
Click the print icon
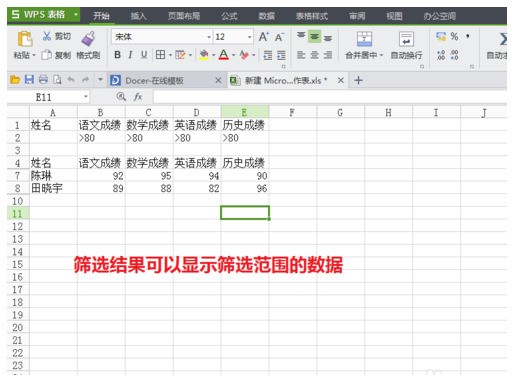click(43, 80)
